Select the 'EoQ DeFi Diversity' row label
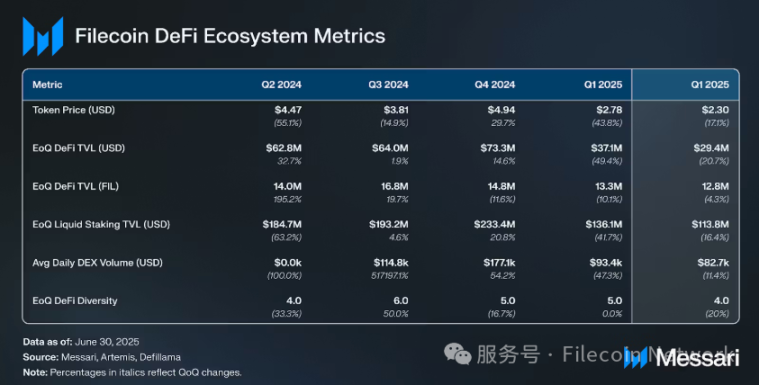The image size is (759, 385). [x=75, y=301]
